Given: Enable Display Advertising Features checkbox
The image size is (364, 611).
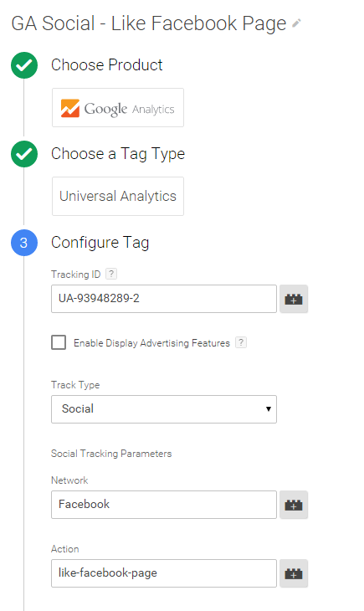Looking at the screenshot, I should (x=59, y=342).
